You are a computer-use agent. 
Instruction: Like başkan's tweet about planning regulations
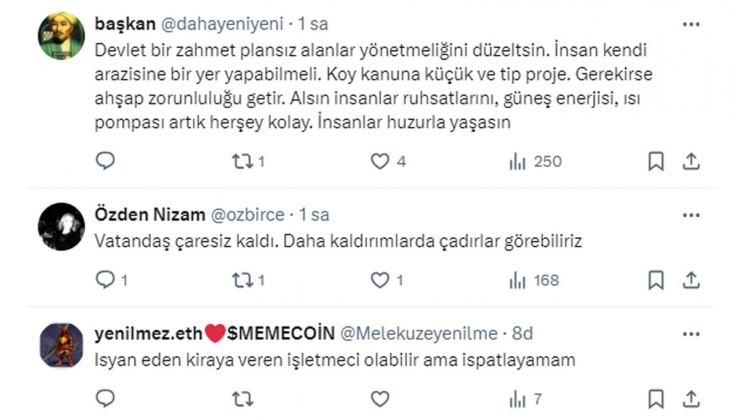pos(380,161)
